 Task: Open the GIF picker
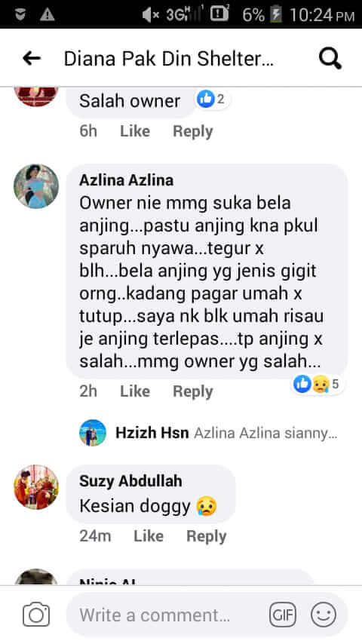coord(282,615)
